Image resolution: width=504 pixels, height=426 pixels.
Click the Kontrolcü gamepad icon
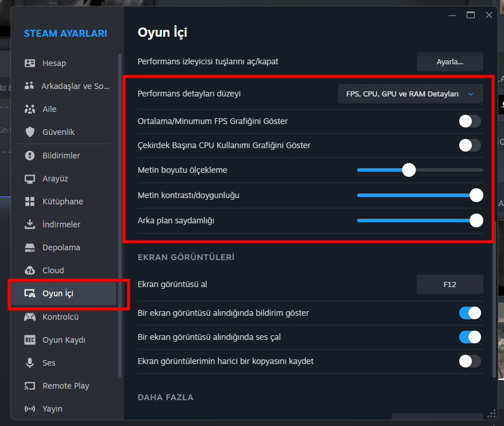point(30,317)
